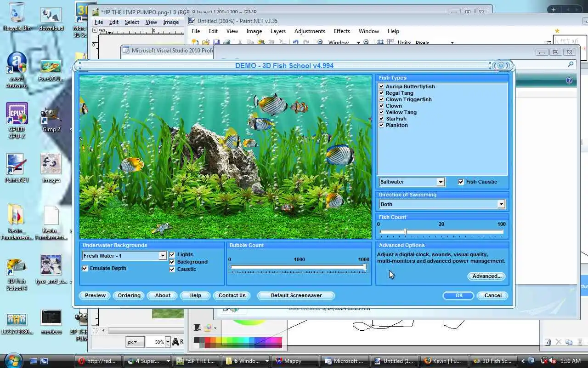Click the muted volume tray icon
Viewport: 588px width, 368px height.
tap(553, 361)
